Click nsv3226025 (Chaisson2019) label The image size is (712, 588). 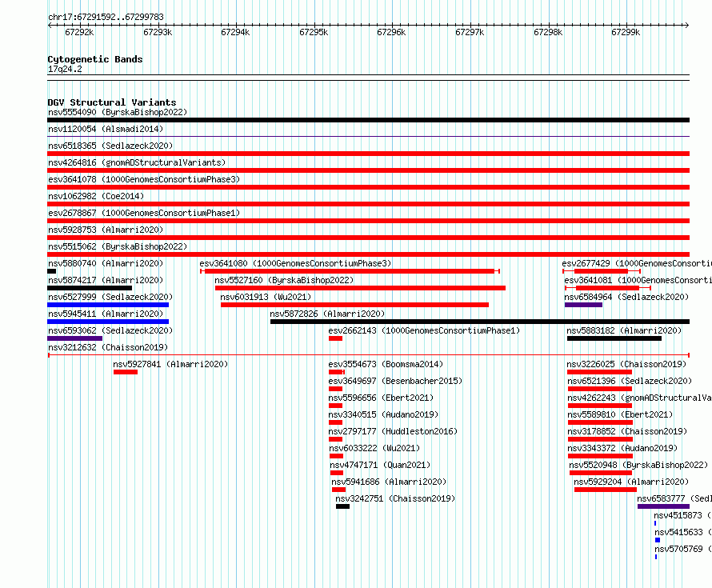(626, 364)
